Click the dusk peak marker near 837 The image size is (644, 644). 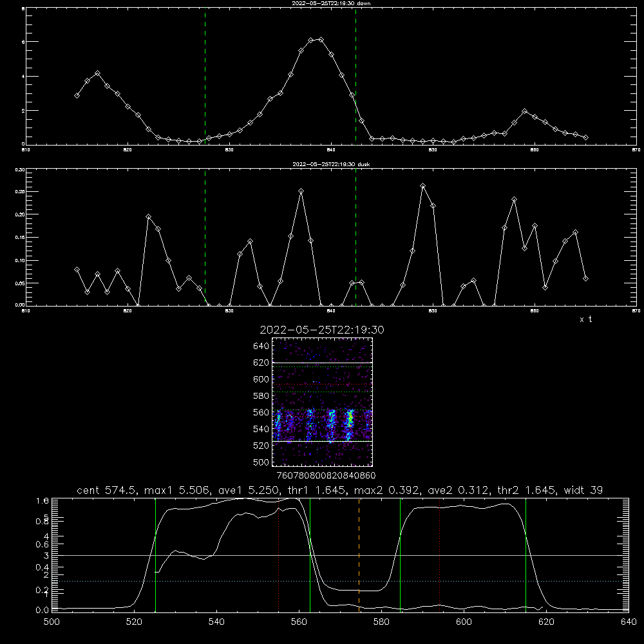click(x=301, y=191)
